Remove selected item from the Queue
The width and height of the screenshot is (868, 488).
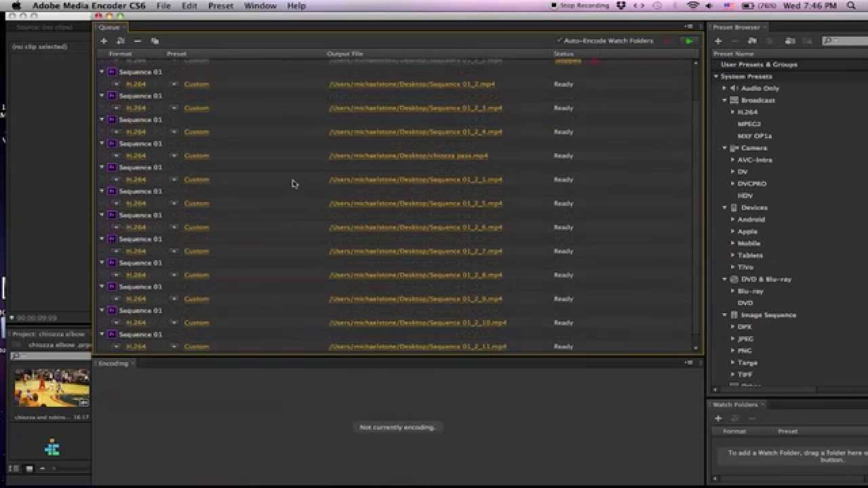click(x=138, y=41)
